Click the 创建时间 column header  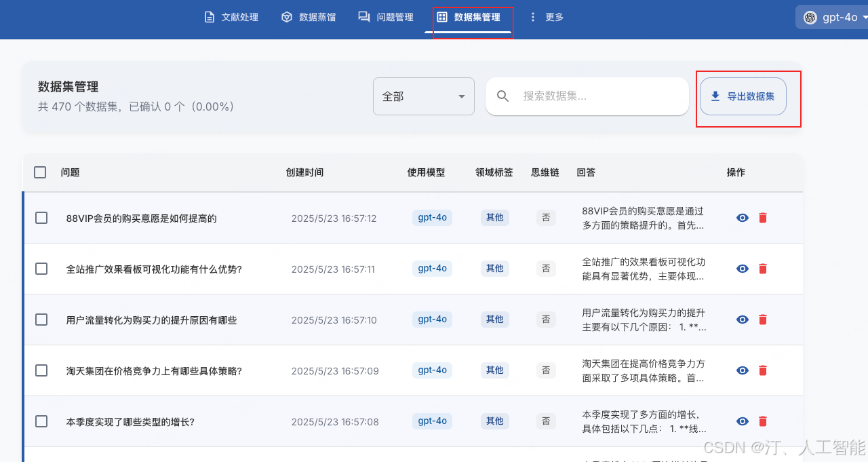[304, 172]
